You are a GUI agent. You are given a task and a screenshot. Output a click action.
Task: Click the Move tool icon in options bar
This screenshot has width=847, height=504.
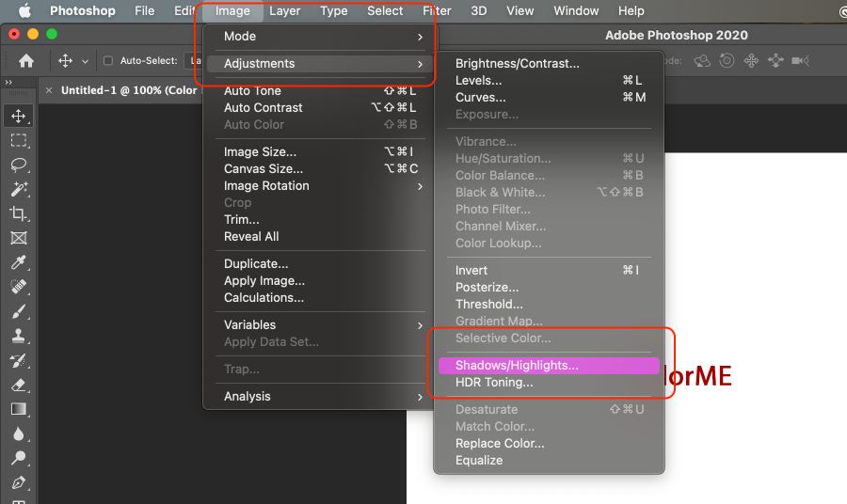click(x=65, y=60)
